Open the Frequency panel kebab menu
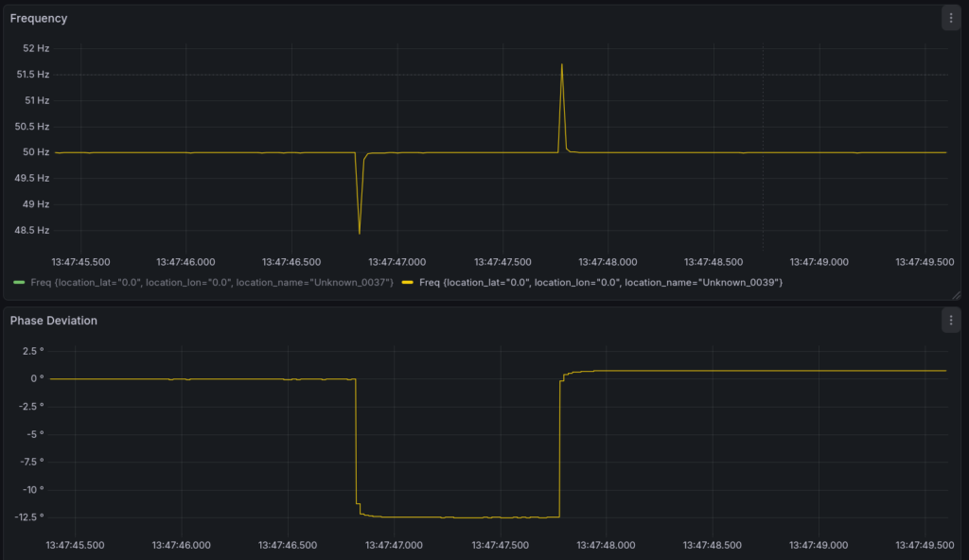This screenshot has height=560, width=969. pos(950,18)
